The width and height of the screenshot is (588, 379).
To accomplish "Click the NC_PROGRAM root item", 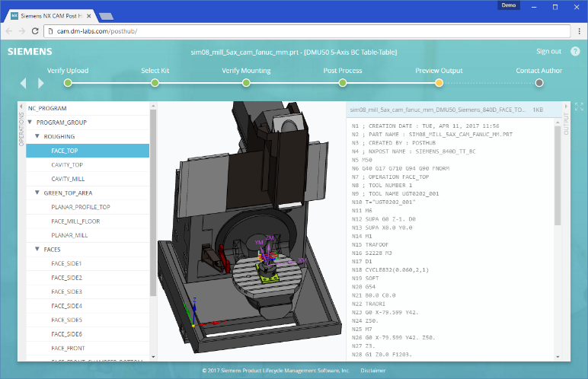I will click(88, 108).
